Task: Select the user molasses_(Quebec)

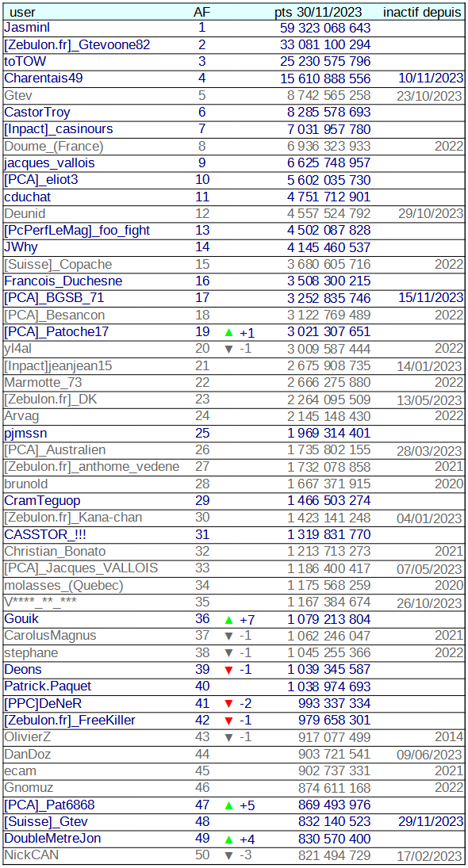Action: coord(63,585)
